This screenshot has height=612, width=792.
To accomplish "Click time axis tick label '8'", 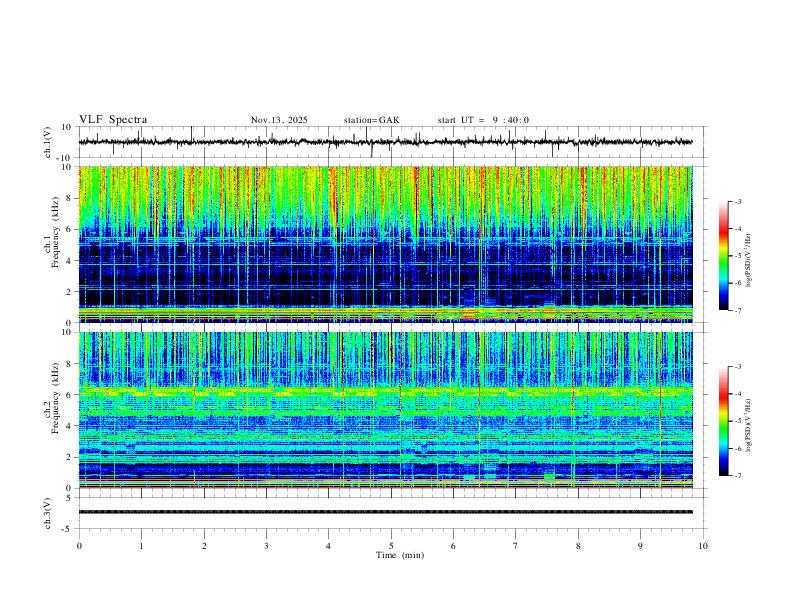I will [x=578, y=546].
